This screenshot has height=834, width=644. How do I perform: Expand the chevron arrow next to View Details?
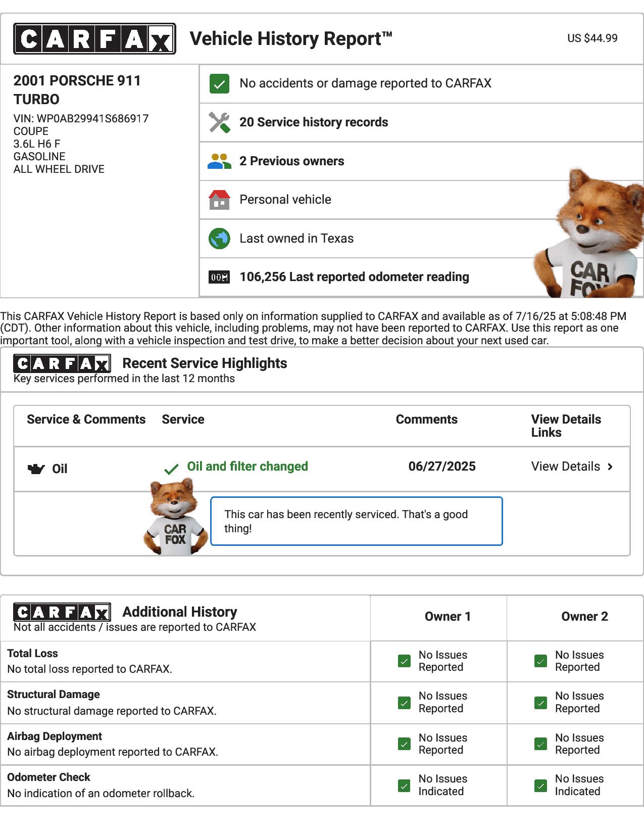point(610,467)
